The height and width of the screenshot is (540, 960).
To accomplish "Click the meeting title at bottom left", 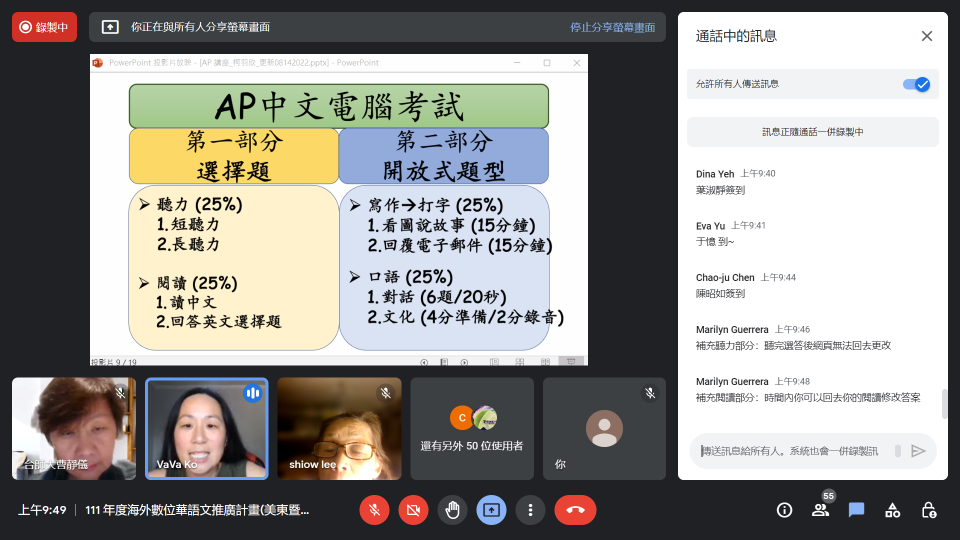I will tap(197, 510).
